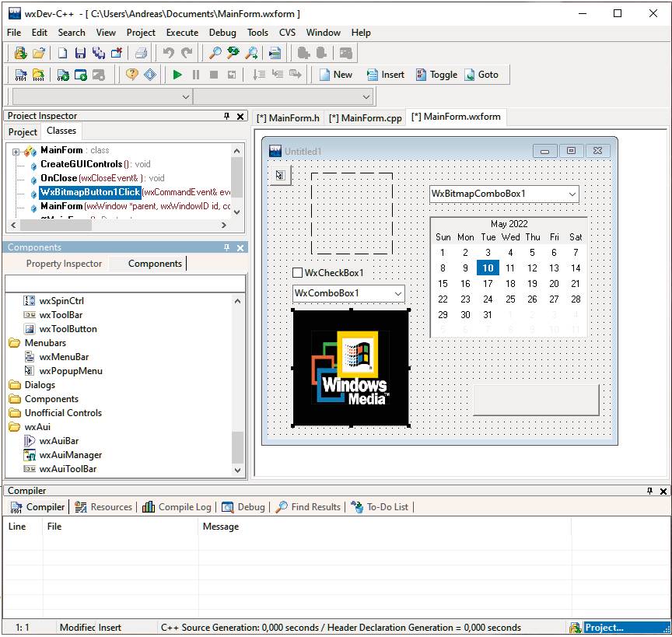Click the New button in the toolbar

[337, 75]
